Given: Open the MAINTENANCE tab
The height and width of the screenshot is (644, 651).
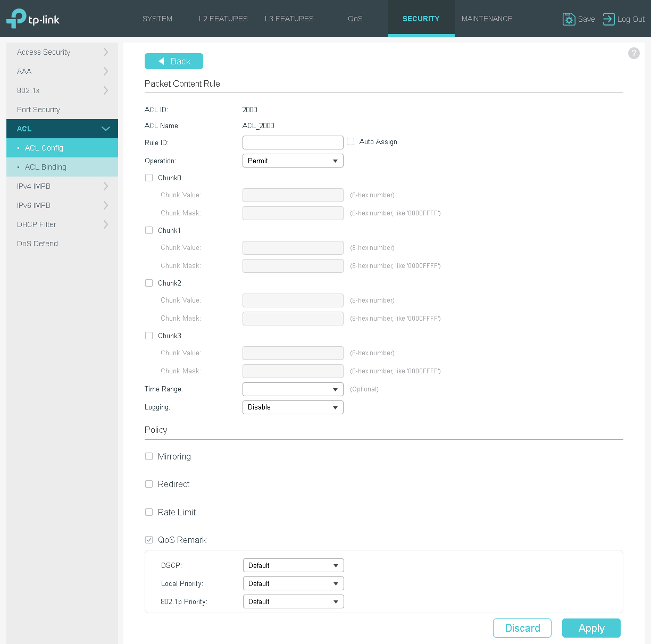Looking at the screenshot, I should pos(487,19).
